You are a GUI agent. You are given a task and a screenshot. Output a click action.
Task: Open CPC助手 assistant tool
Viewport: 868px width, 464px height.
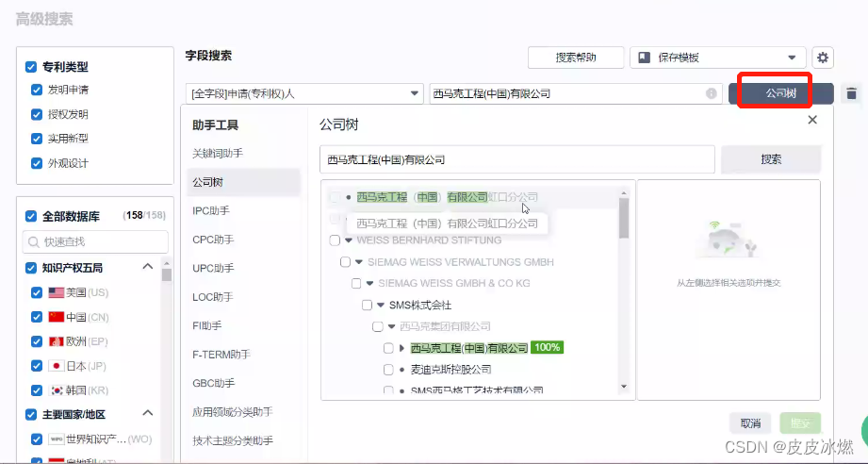click(213, 240)
